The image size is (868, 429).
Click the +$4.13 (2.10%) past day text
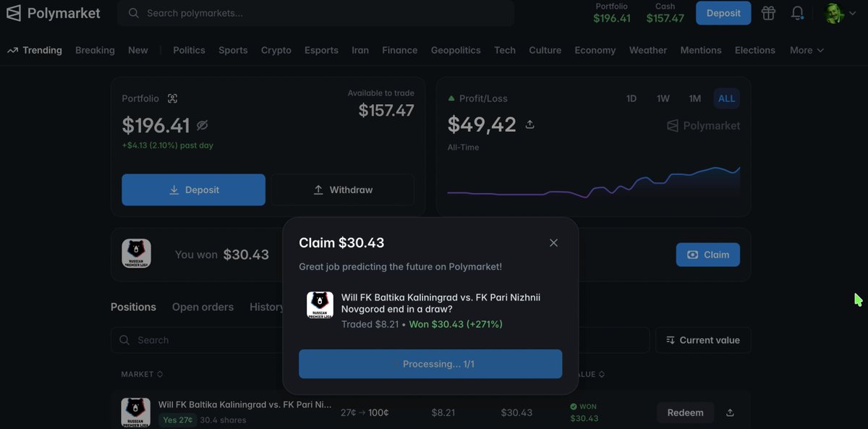167,145
